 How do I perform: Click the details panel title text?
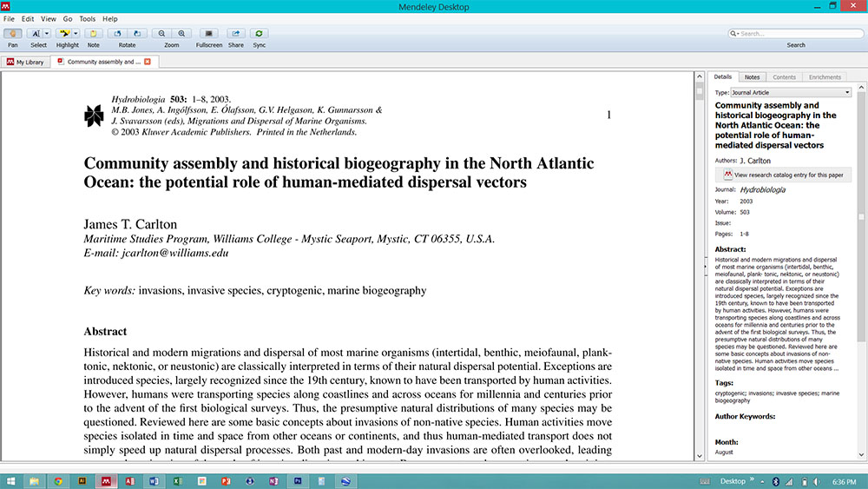(775, 125)
